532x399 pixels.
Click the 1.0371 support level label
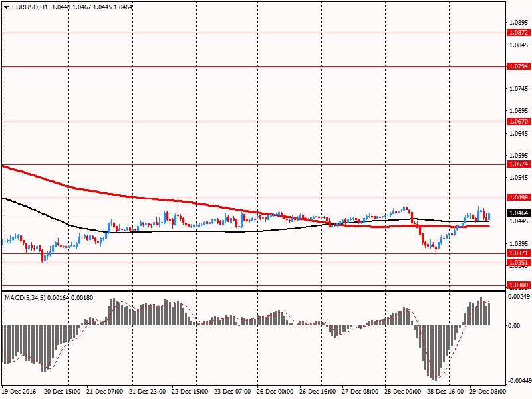click(x=519, y=253)
